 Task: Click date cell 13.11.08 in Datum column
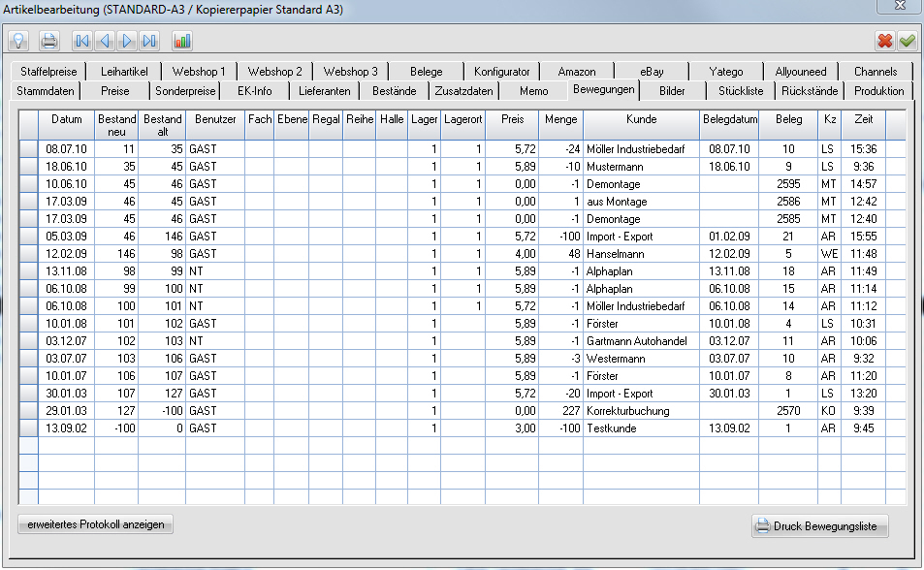click(x=67, y=271)
